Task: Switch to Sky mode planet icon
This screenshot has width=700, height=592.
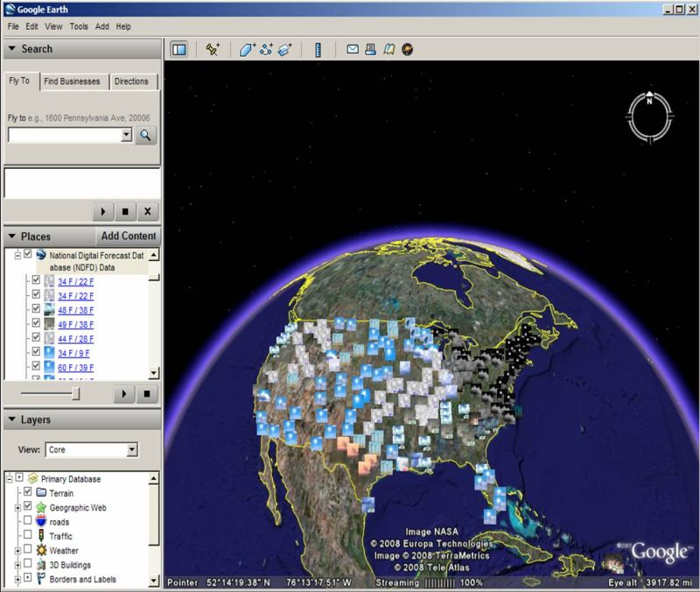Action: (407, 49)
